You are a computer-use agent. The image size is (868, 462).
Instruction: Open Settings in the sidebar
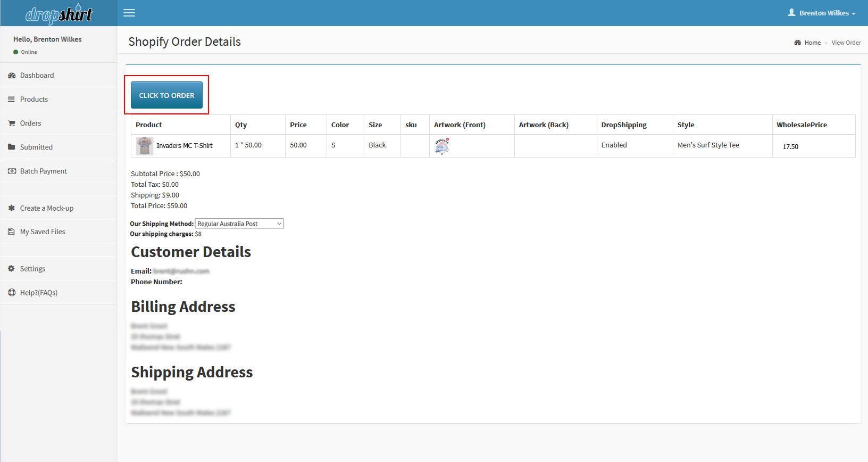[x=59, y=269]
